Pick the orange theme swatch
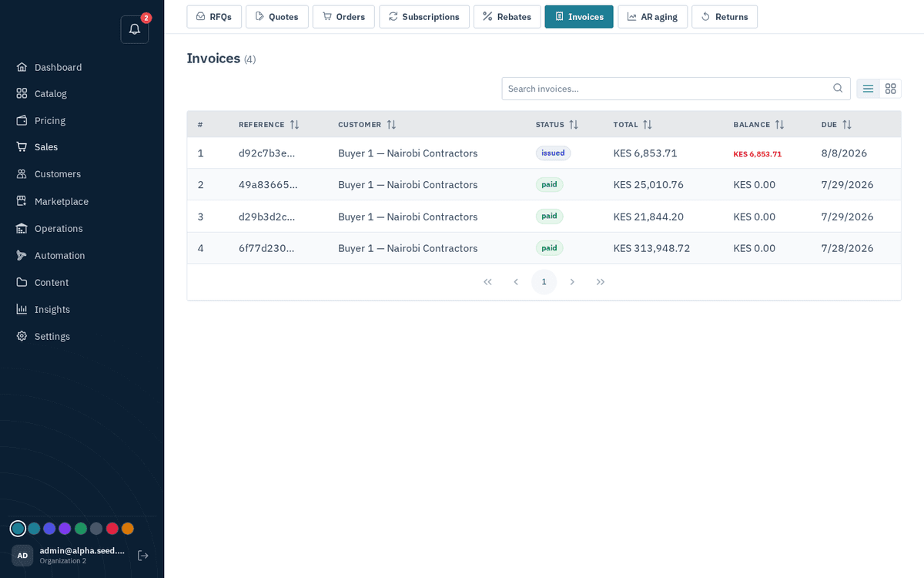 [x=128, y=529]
